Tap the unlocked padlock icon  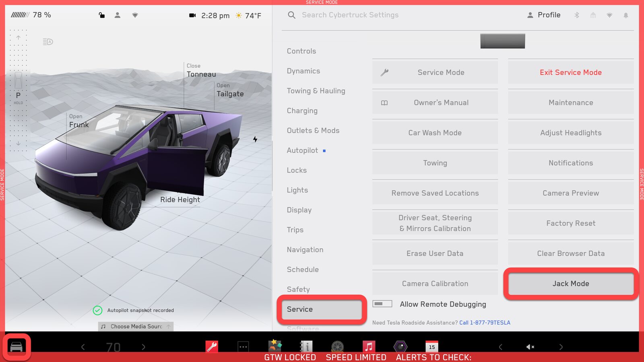tap(102, 15)
